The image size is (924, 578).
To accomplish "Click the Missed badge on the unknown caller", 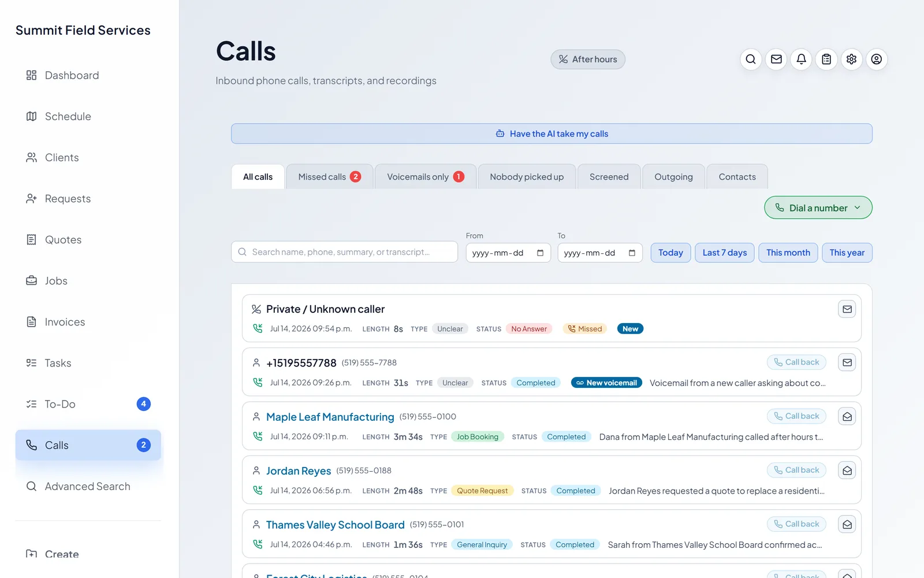I will click(x=585, y=329).
